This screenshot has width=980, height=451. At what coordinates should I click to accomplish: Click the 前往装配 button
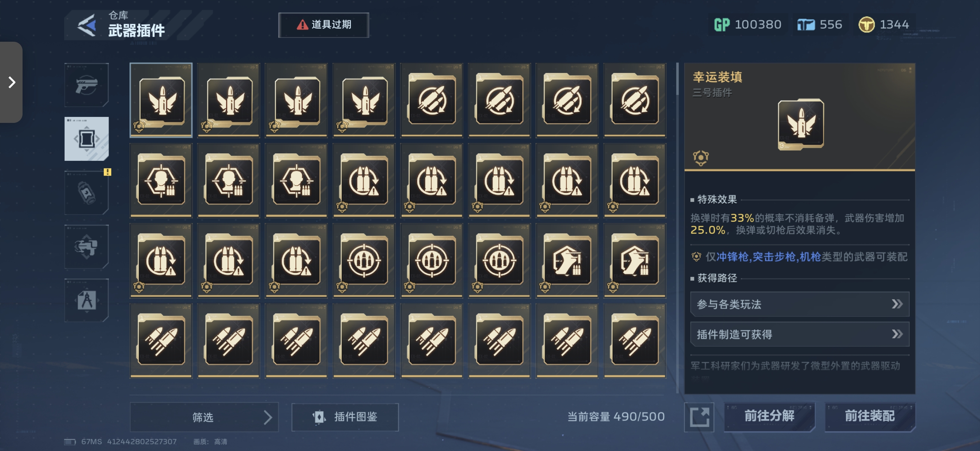coord(870,416)
